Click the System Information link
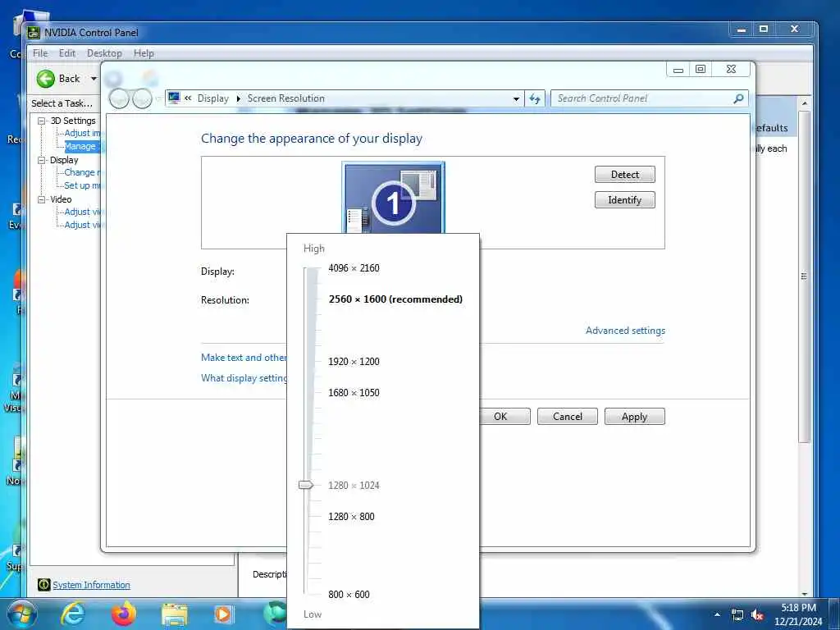Viewport: 840px width, 630px height. [91, 585]
